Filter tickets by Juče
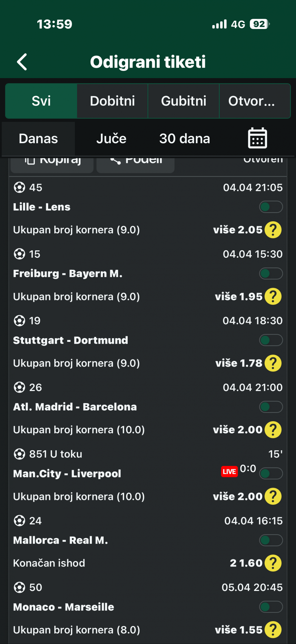296x644 pixels. (x=111, y=139)
